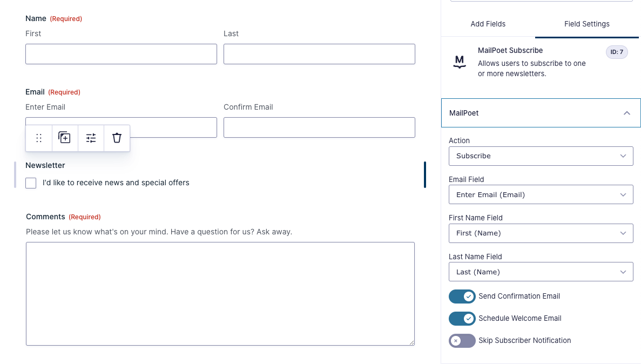Image resolution: width=641 pixels, height=364 pixels.
Task: Open field settings sliders icon
Action: pyautogui.click(x=91, y=138)
